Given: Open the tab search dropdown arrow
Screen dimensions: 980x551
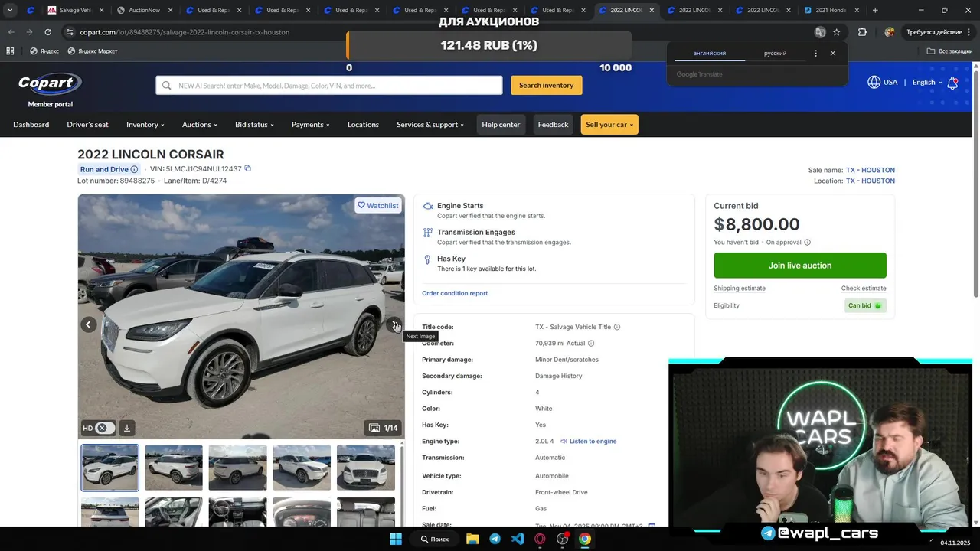Looking at the screenshot, I should (10, 11).
